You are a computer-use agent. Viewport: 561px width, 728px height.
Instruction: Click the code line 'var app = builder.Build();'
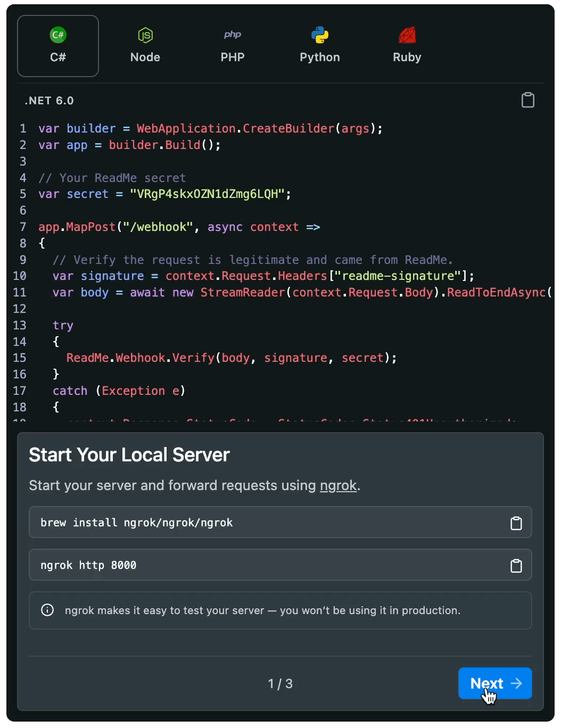(x=129, y=145)
